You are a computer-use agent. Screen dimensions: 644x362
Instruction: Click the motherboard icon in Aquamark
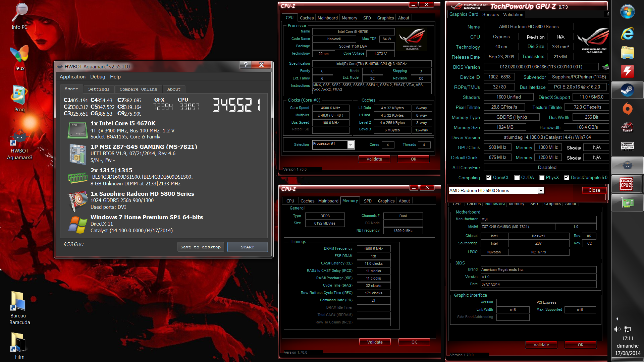tap(77, 154)
